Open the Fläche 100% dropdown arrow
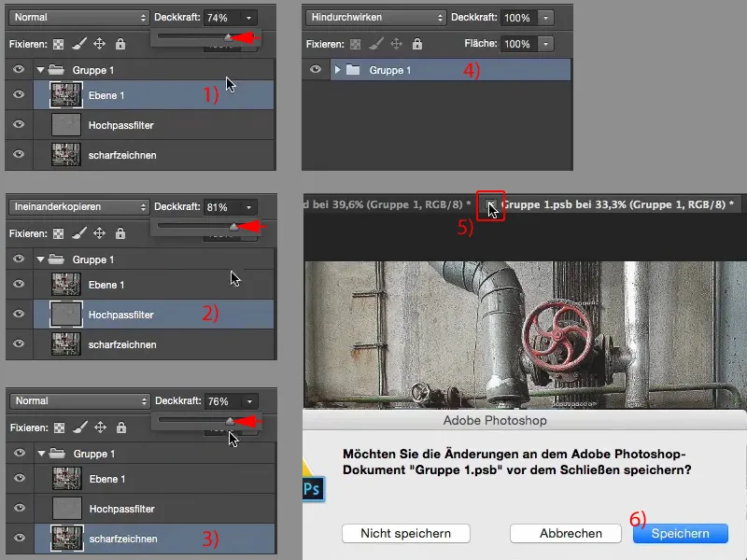Screen dimensions: 747x560 coord(546,44)
